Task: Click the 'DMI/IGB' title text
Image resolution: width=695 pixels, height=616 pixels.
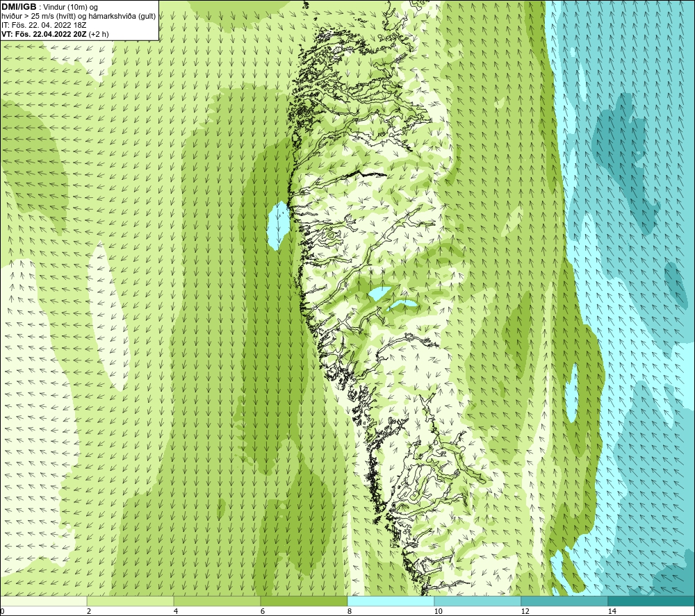Action: [19, 7]
